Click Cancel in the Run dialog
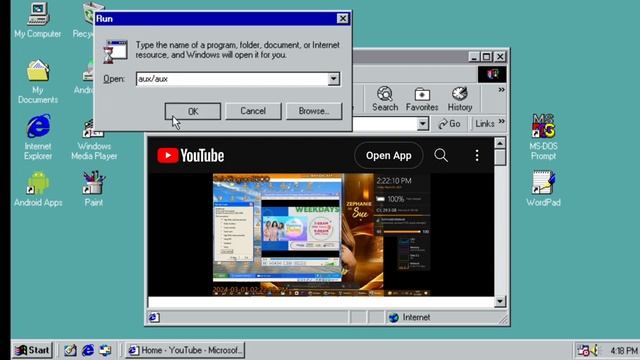 253,111
